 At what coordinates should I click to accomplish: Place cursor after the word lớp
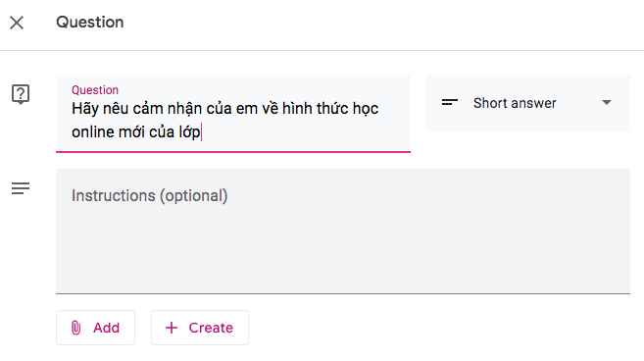point(201,132)
